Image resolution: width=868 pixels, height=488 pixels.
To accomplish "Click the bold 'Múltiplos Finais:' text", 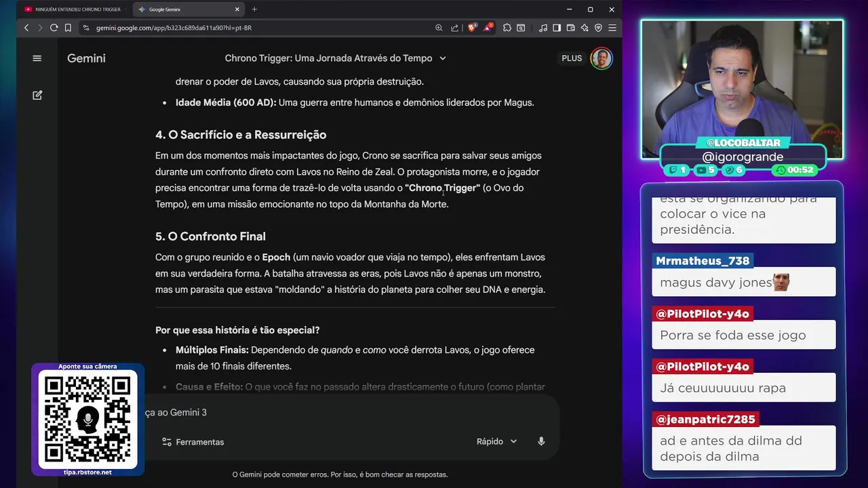I will pos(212,350).
